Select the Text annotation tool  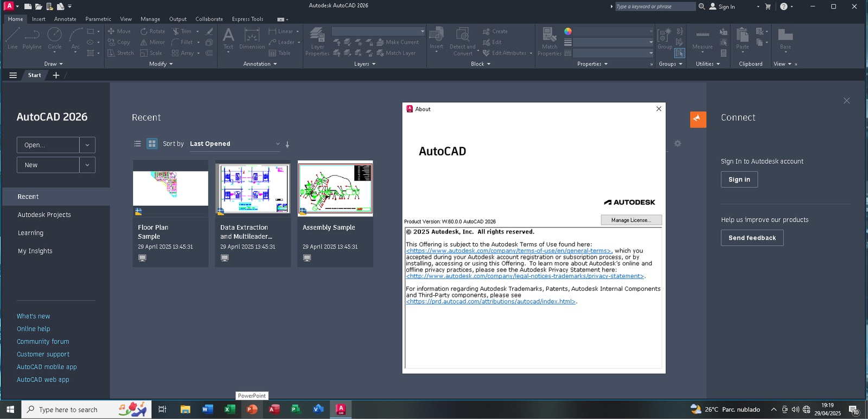228,39
